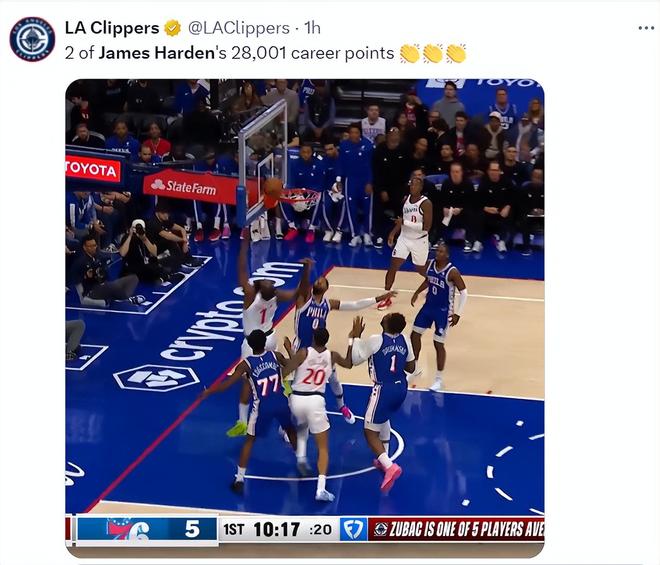
Task: Click the LA Clippers display name
Action: (112, 28)
